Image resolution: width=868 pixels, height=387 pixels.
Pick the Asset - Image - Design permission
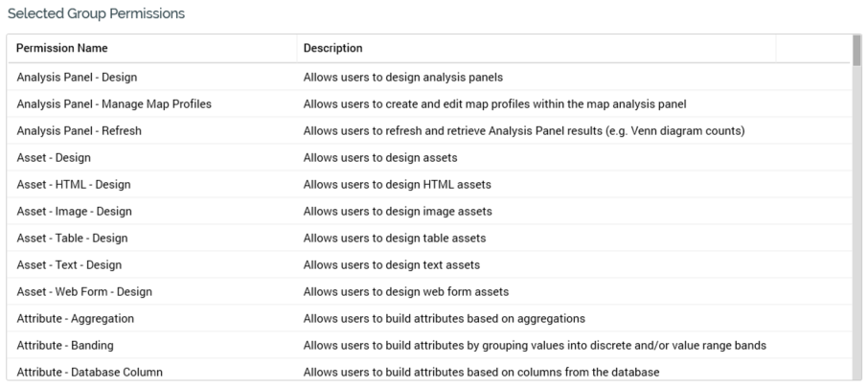point(75,211)
